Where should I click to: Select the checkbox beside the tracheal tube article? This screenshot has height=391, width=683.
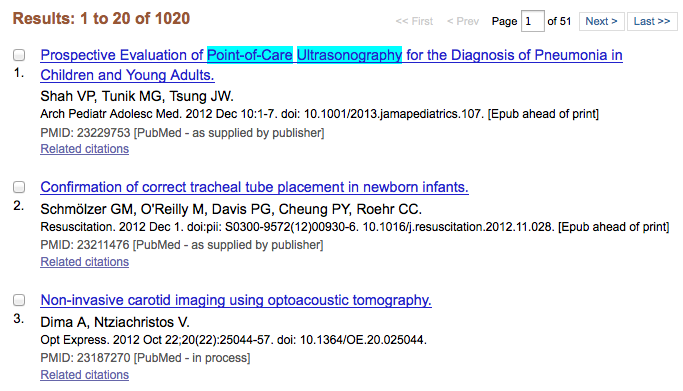pyautogui.click(x=19, y=187)
